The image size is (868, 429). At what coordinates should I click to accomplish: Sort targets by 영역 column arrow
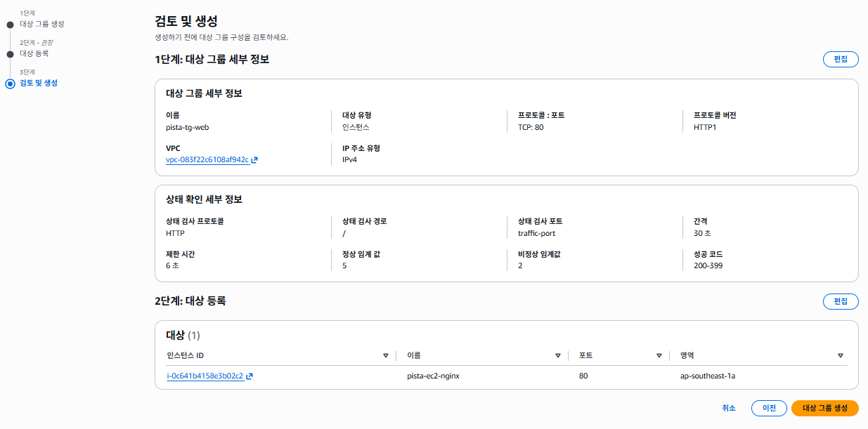tap(841, 356)
